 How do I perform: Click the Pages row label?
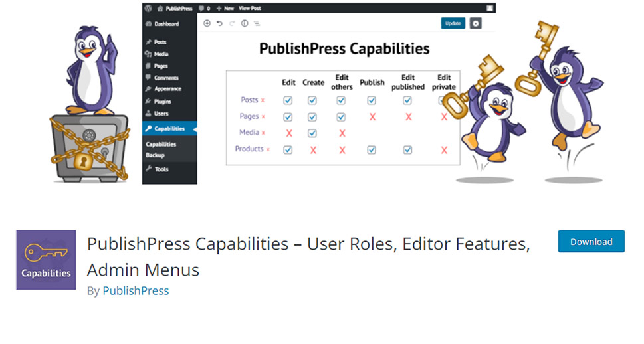point(249,116)
